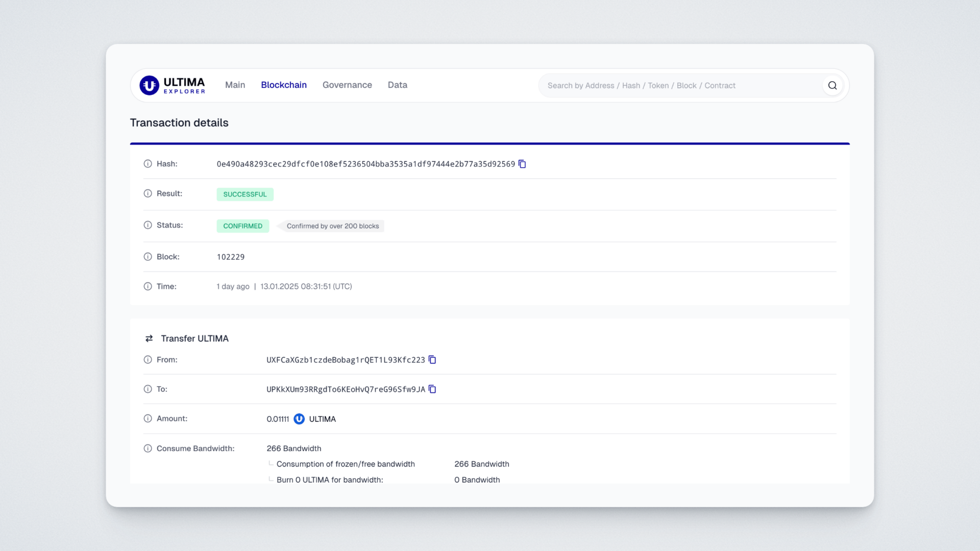Click the info icon beside Block
This screenshot has width=980, height=551.
(x=148, y=257)
